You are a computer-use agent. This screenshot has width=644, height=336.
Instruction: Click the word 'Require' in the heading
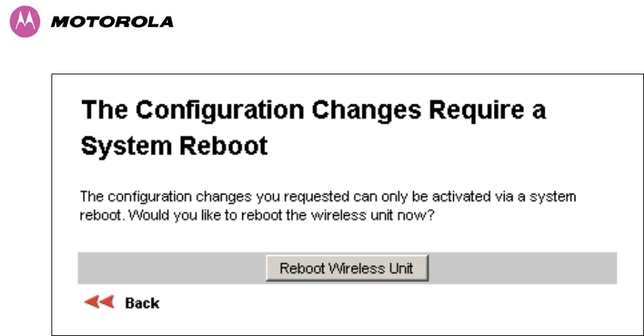tap(477, 111)
